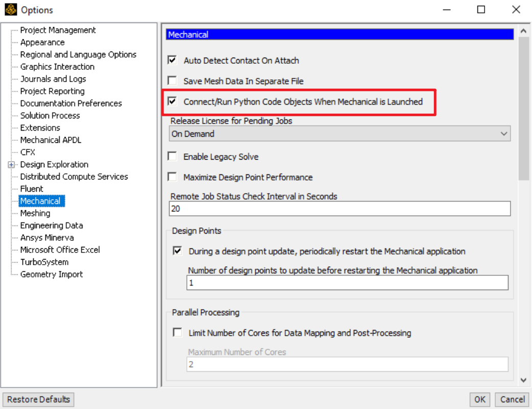Select Project Reporting category
532x409 pixels.
[x=53, y=91]
